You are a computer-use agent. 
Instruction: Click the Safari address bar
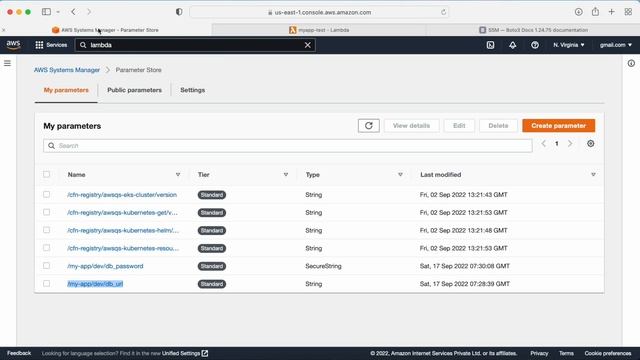[x=320, y=12]
